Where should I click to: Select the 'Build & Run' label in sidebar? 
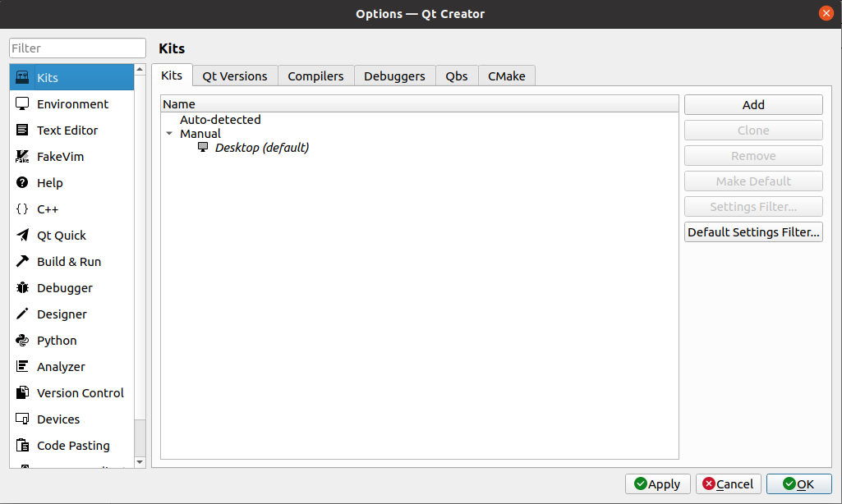[x=69, y=261]
